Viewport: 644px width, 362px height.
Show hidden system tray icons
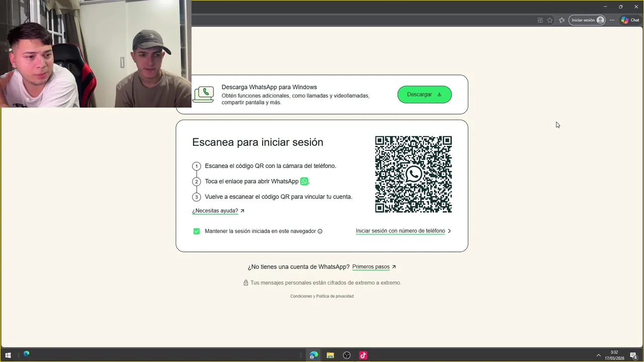(x=599, y=355)
